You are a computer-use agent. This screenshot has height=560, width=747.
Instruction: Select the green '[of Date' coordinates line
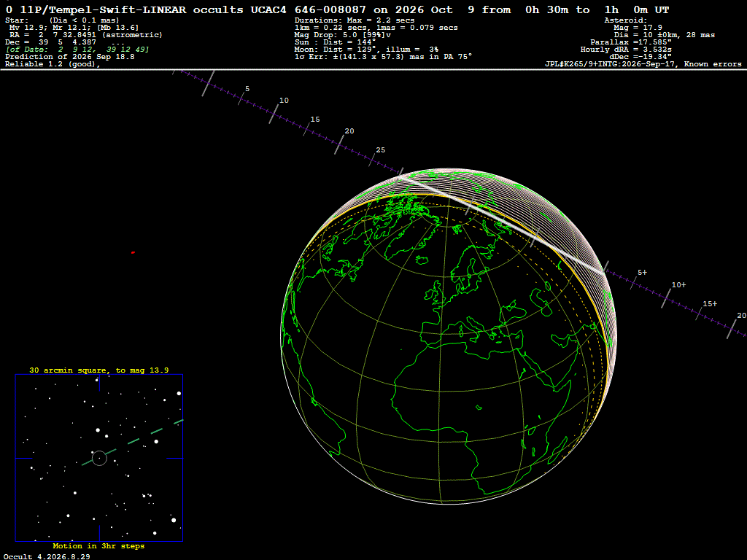coord(77,50)
